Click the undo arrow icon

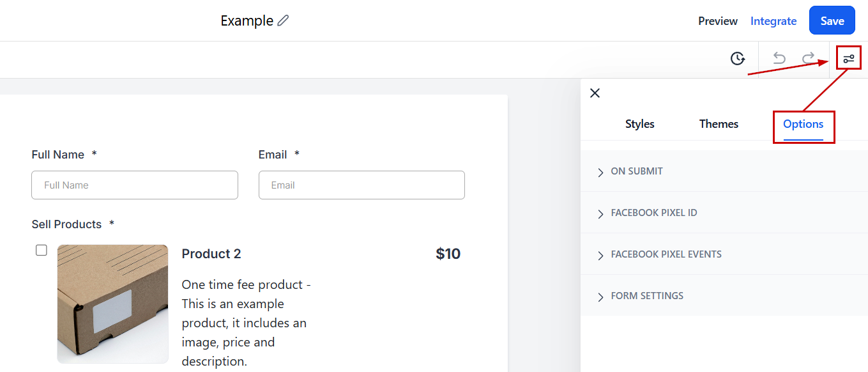tap(779, 58)
